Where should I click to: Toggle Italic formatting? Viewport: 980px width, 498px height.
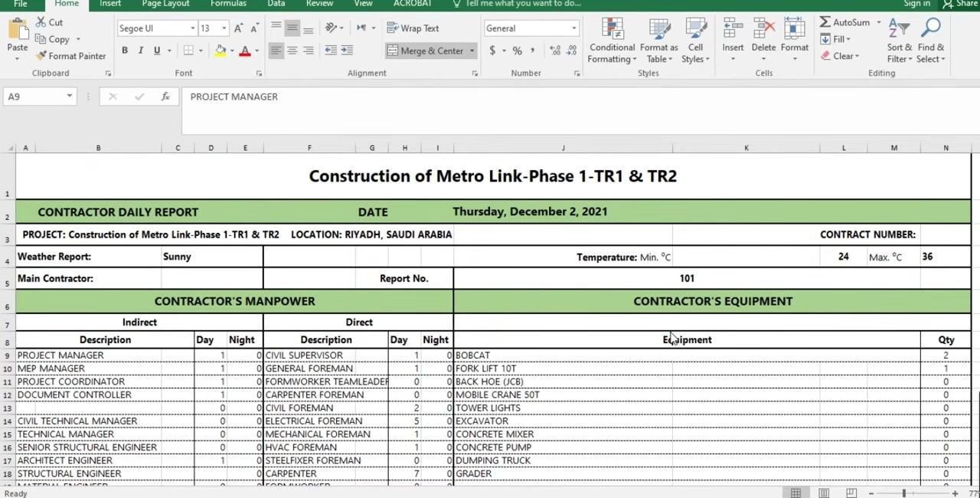pos(141,51)
